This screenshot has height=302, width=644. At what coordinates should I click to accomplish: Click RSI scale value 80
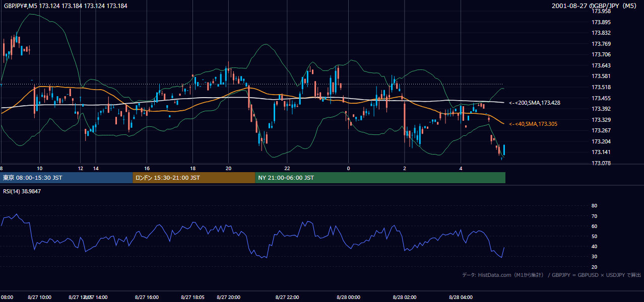pos(594,206)
